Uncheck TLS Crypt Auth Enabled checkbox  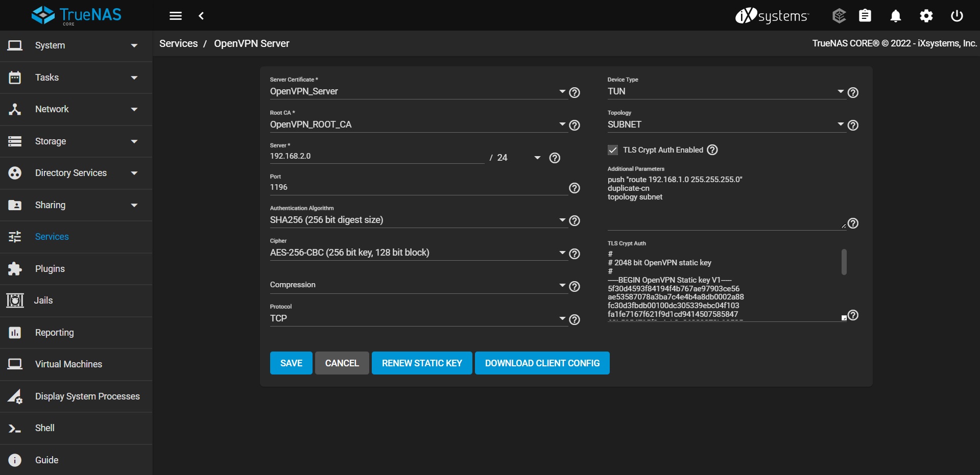613,150
